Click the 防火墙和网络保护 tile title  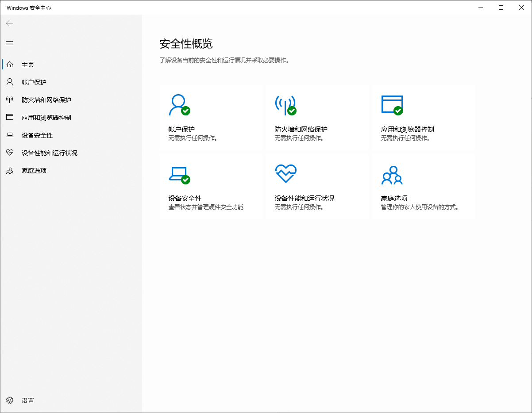tap(301, 130)
